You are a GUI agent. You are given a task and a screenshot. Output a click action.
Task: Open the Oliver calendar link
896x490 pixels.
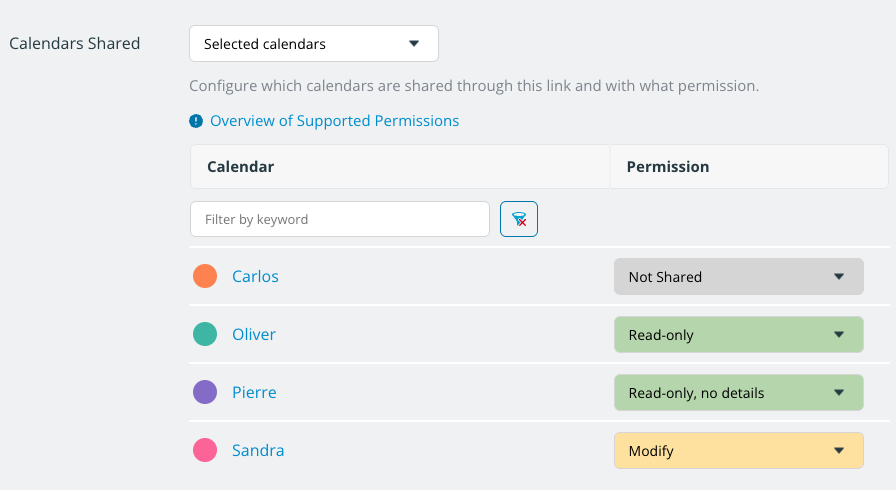[x=254, y=334]
